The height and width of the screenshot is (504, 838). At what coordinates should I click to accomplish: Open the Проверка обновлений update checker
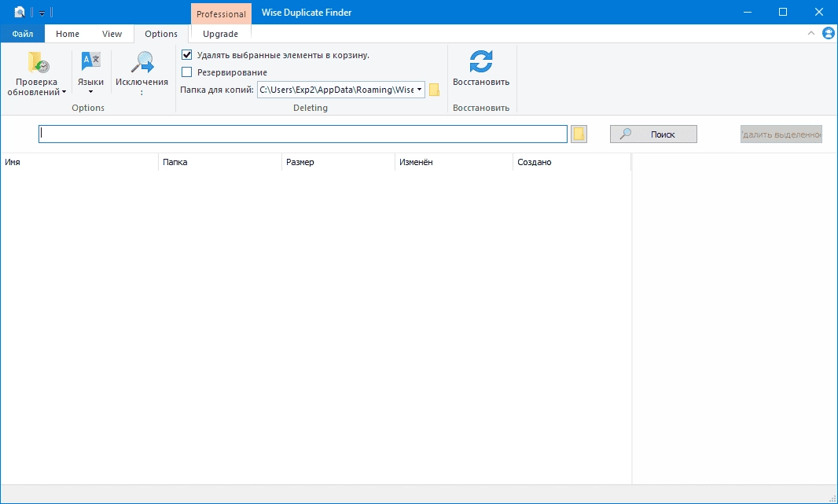[x=36, y=74]
